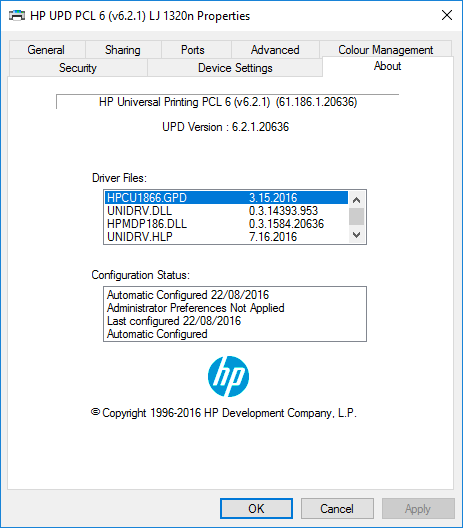Click the driver files scroll down arrow
The width and height of the screenshot is (463, 528).
pyautogui.click(x=357, y=234)
